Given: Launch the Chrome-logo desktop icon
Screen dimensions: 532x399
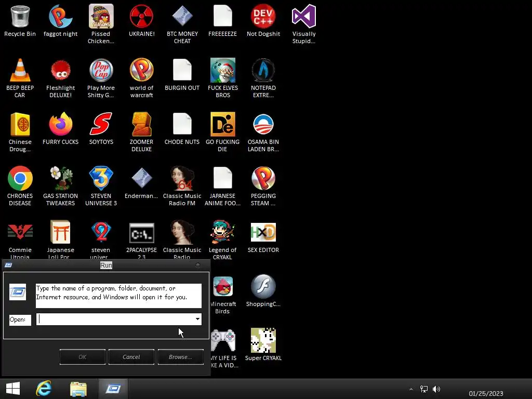Looking at the screenshot, I should point(20,178).
